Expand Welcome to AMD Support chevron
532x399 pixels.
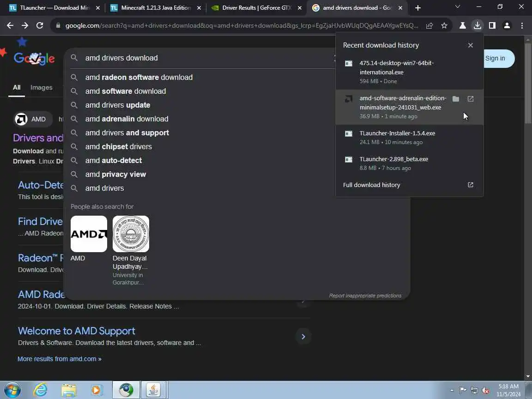pos(303,337)
